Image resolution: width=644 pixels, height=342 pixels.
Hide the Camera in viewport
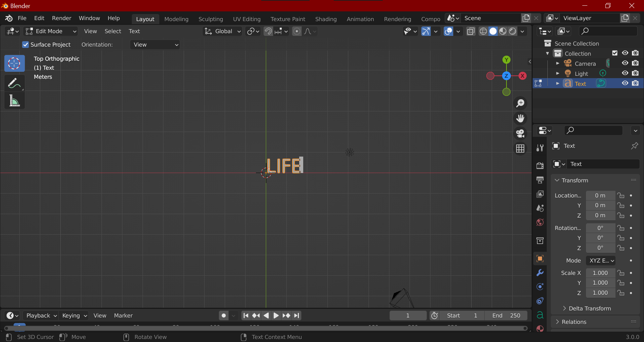point(625,63)
